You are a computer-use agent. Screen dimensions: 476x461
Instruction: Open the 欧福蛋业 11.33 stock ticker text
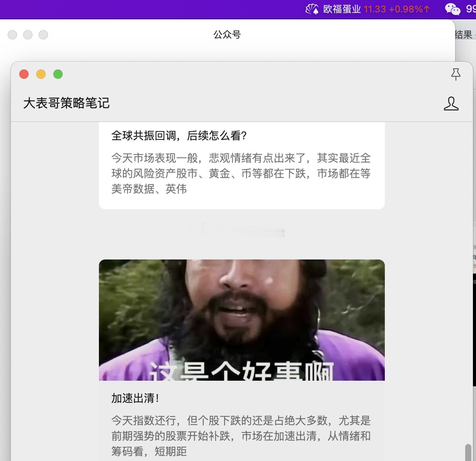(377, 9)
